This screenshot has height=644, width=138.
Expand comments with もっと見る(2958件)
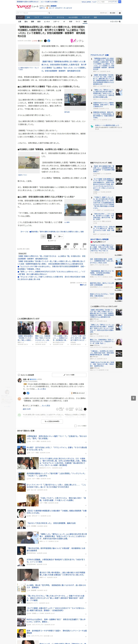tap(52, 421)
